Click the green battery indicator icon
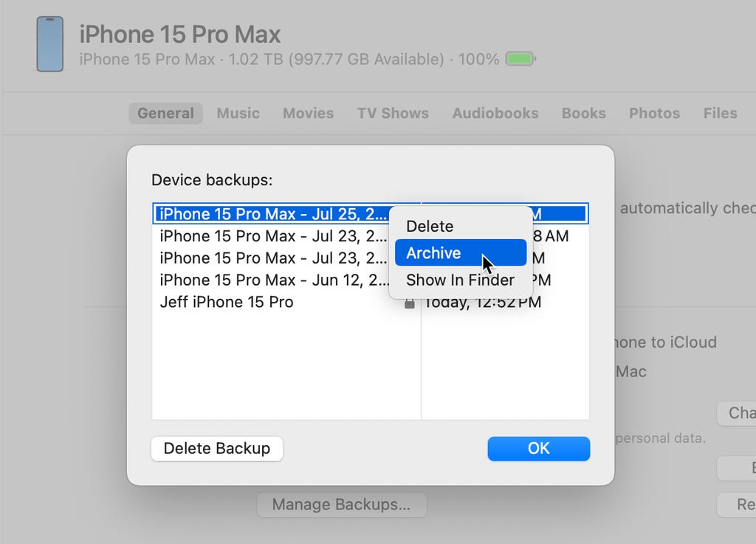This screenshot has height=544, width=756. click(520, 59)
